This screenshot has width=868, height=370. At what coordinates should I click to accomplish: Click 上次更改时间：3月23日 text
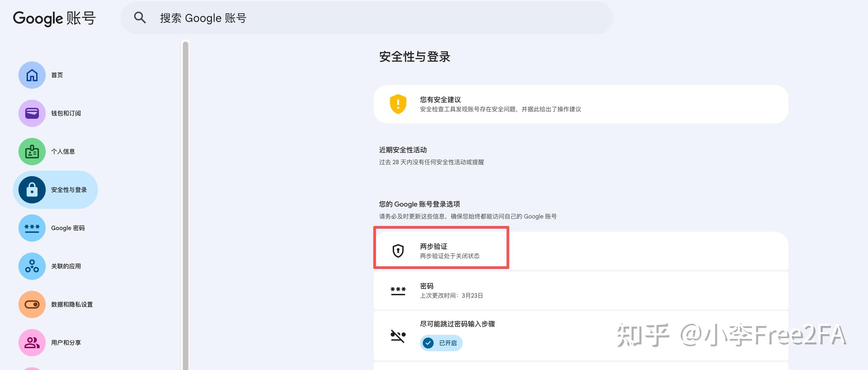(451, 296)
